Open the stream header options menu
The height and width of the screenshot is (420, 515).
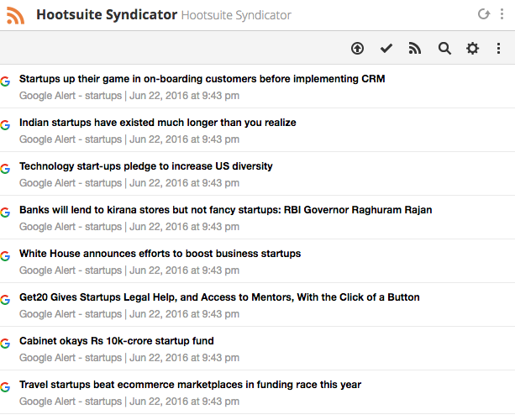point(502,14)
